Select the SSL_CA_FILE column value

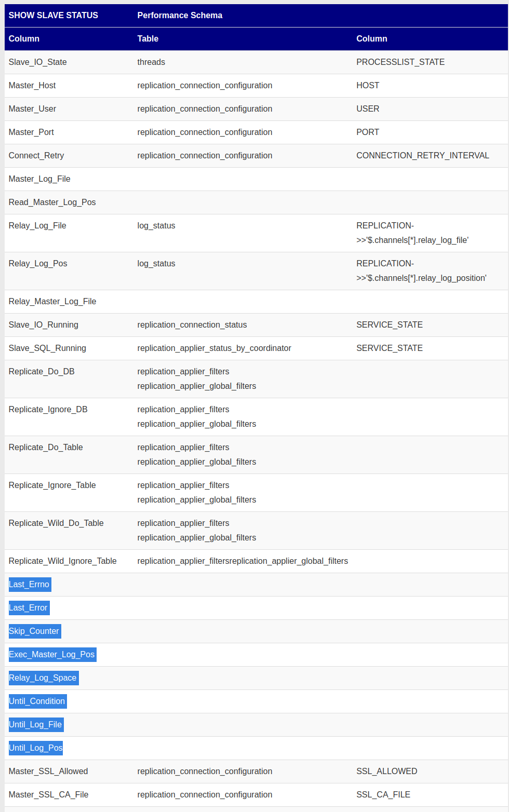pos(383,795)
